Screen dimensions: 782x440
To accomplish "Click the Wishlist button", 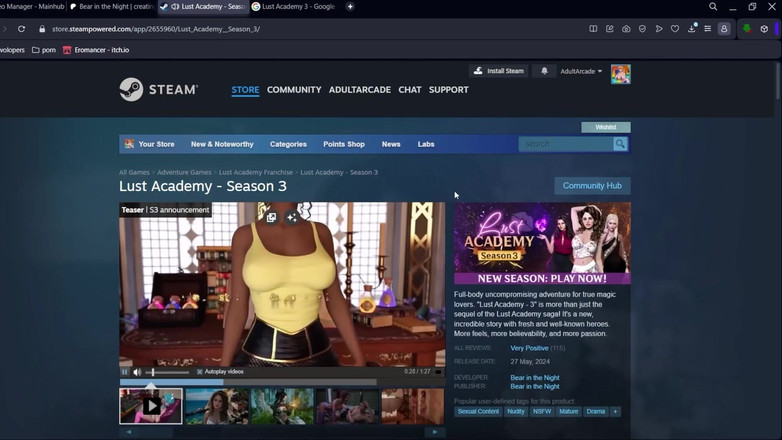I will (x=605, y=127).
